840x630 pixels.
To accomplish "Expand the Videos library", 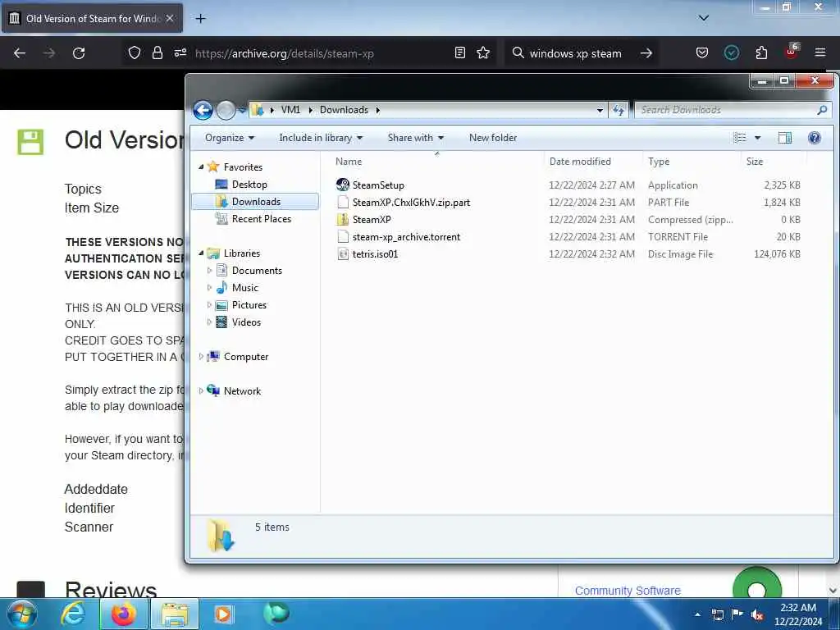I will click(x=209, y=322).
